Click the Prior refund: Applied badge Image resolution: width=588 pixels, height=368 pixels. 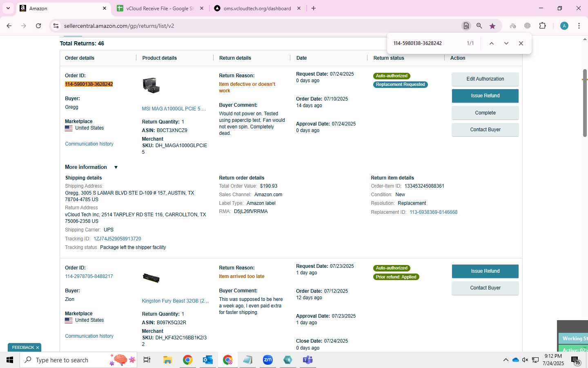coord(396,277)
